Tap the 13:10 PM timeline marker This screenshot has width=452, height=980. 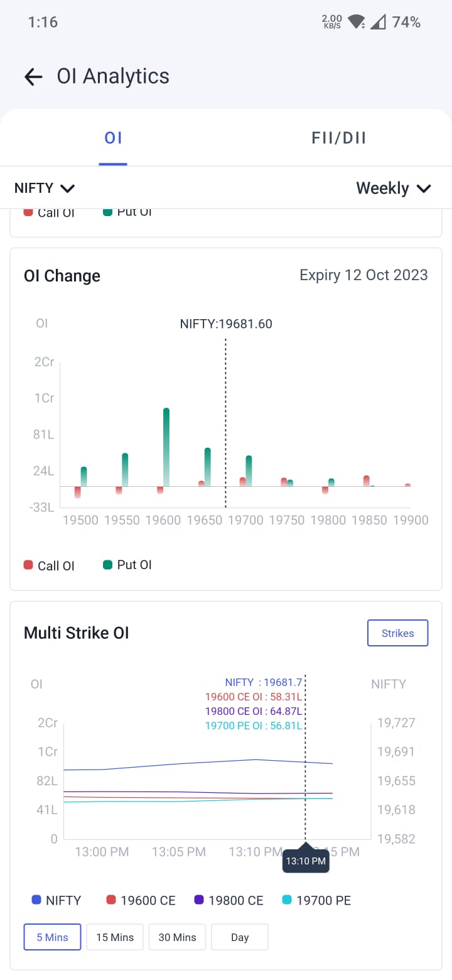point(306,861)
